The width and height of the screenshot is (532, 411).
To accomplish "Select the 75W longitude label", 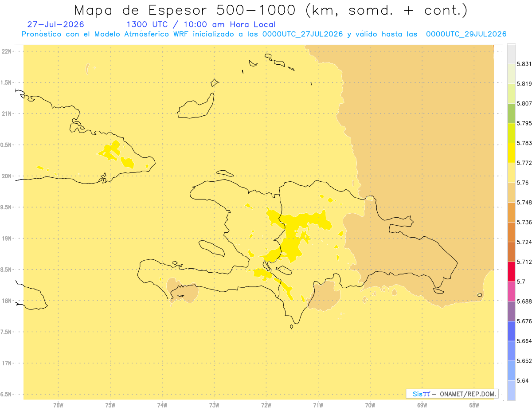I will [110, 405].
